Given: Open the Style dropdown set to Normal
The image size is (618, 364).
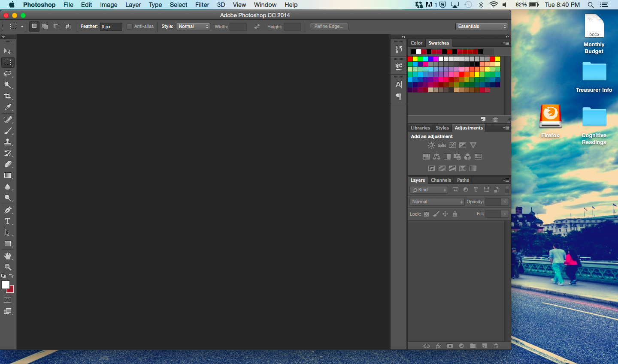Looking at the screenshot, I should point(193,27).
